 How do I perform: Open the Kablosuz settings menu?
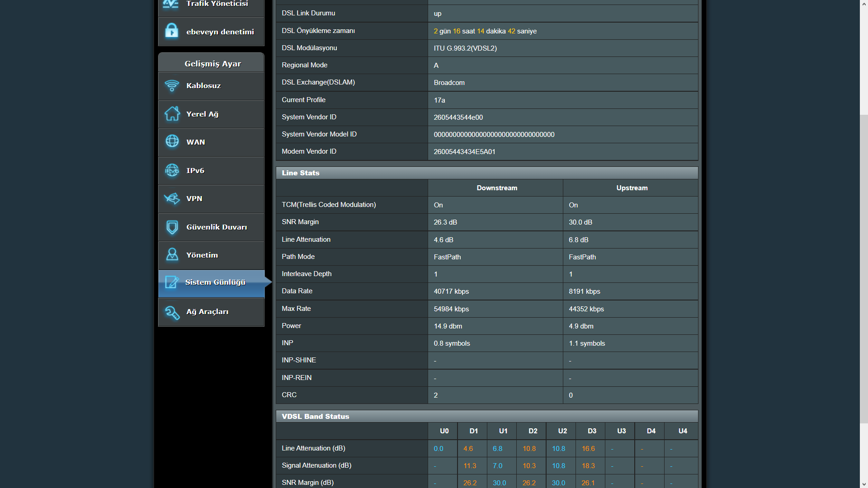(x=211, y=86)
